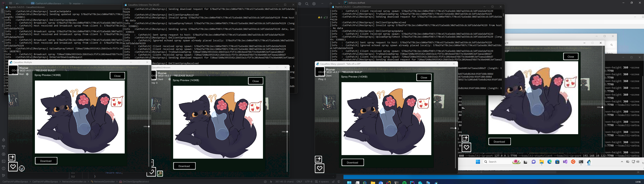Click the 13:56 clock on the host taskbar

638,182
